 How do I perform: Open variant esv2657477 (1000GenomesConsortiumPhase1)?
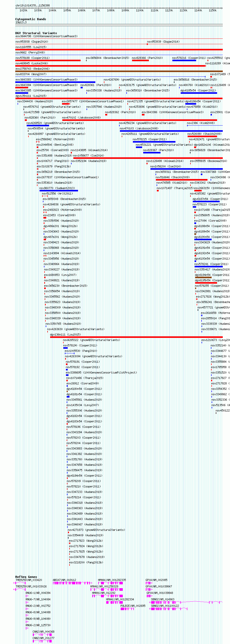pos(93,101)
